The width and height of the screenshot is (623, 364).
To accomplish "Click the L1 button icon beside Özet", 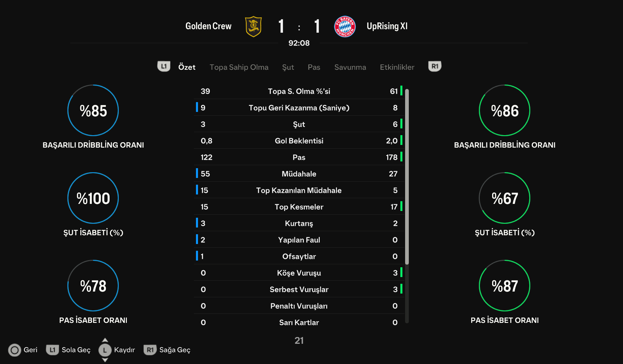I will [x=164, y=66].
